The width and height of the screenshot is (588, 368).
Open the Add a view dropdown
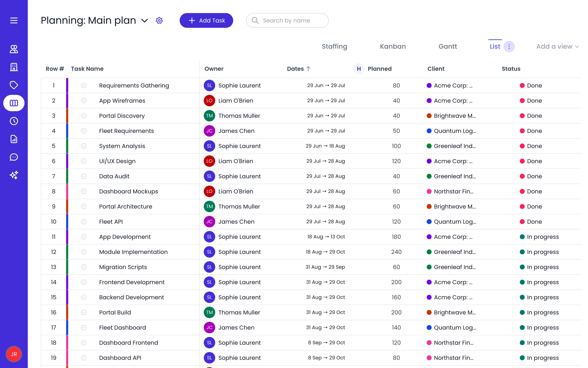(557, 46)
